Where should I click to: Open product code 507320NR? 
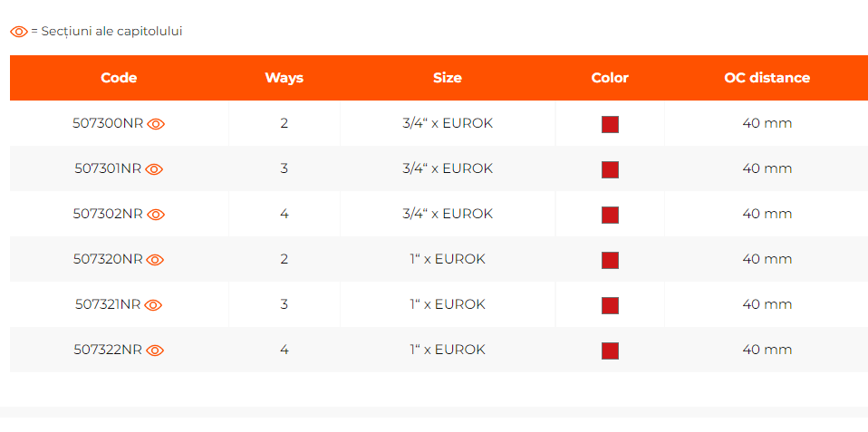(x=108, y=260)
